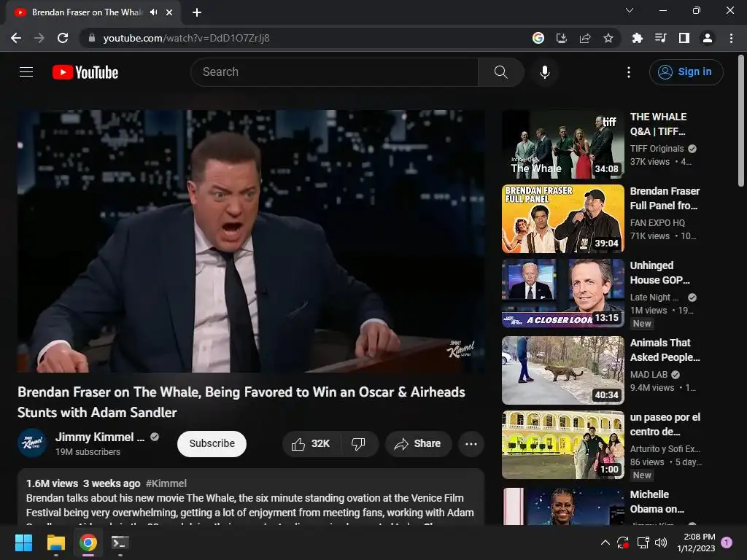Open Animals That Asked People thumbnail

click(x=562, y=370)
